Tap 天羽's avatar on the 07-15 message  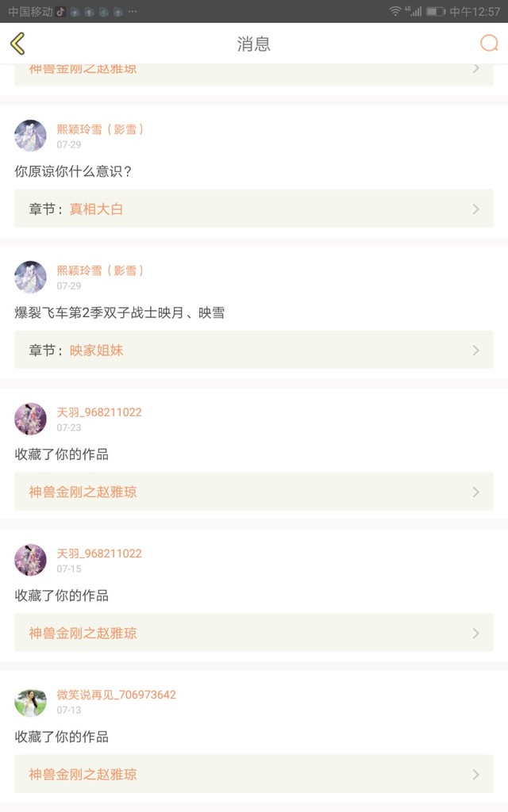30,560
